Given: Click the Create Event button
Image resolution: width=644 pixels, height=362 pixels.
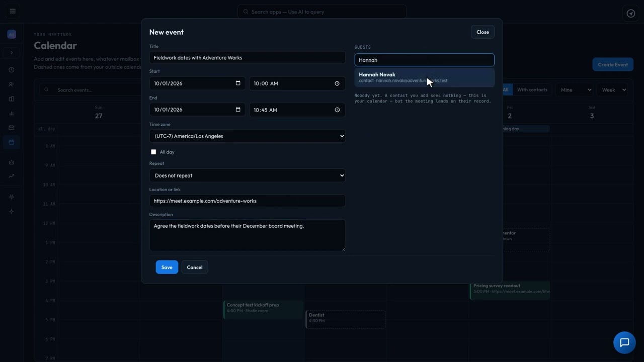Looking at the screenshot, I should pyautogui.click(x=613, y=64).
